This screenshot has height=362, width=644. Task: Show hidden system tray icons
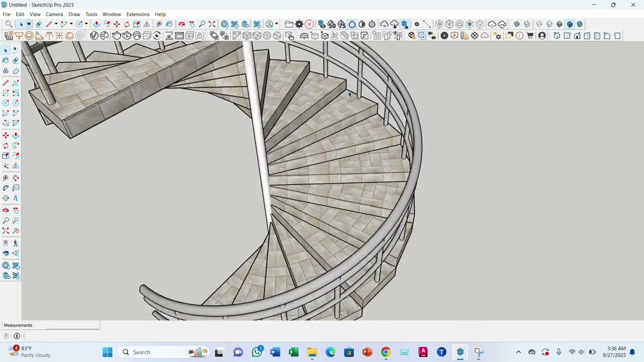pos(518,352)
